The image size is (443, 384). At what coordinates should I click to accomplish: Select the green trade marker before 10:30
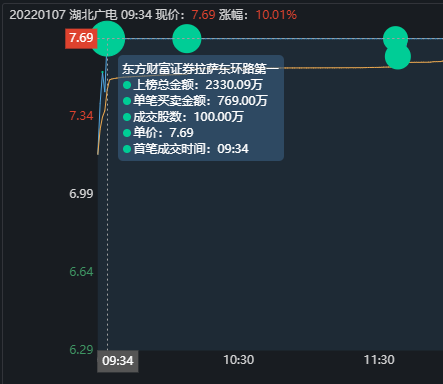(187, 39)
